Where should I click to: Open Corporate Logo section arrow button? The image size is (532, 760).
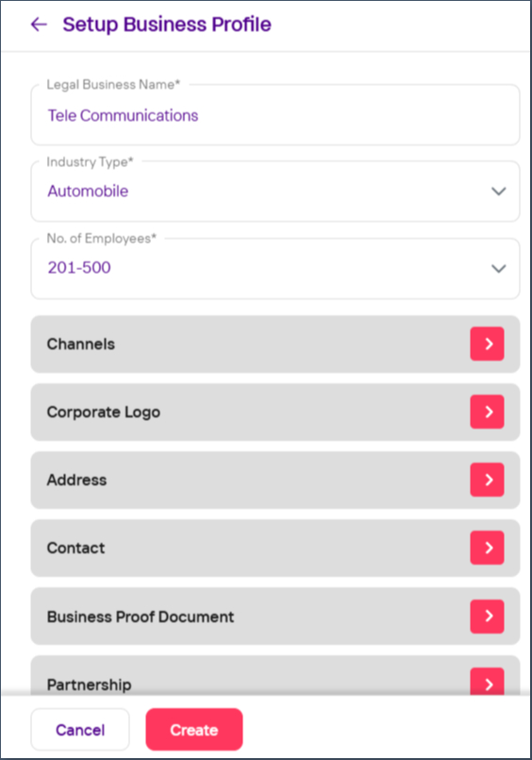(487, 412)
